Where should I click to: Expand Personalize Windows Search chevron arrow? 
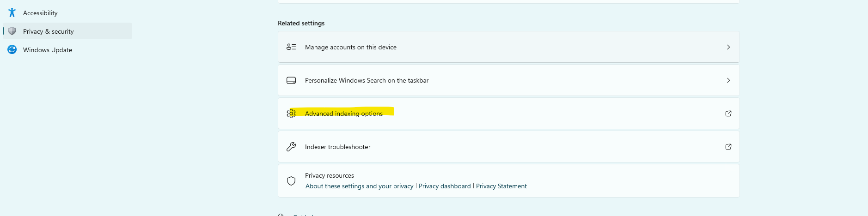728,80
